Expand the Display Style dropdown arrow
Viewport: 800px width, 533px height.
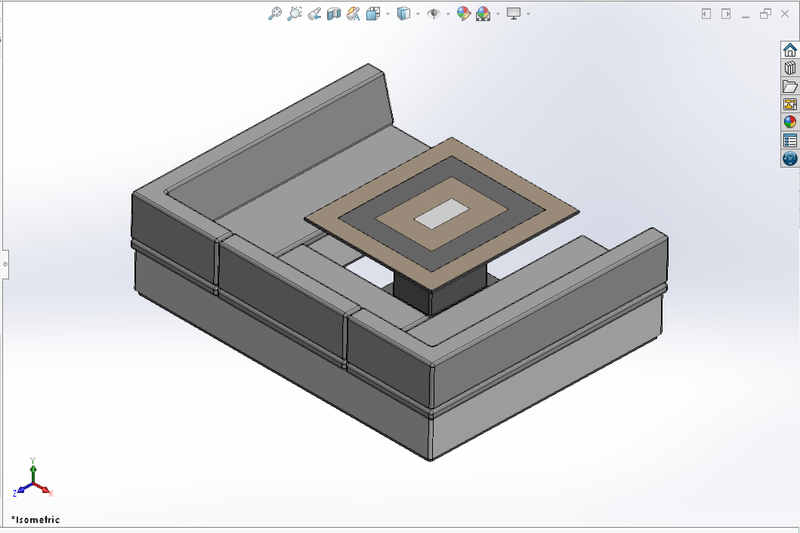coord(418,14)
